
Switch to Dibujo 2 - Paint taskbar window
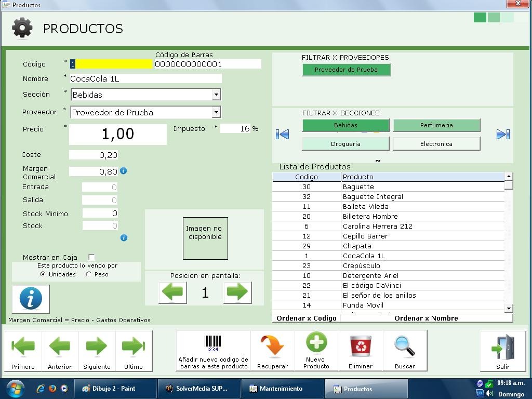(115, 389)
